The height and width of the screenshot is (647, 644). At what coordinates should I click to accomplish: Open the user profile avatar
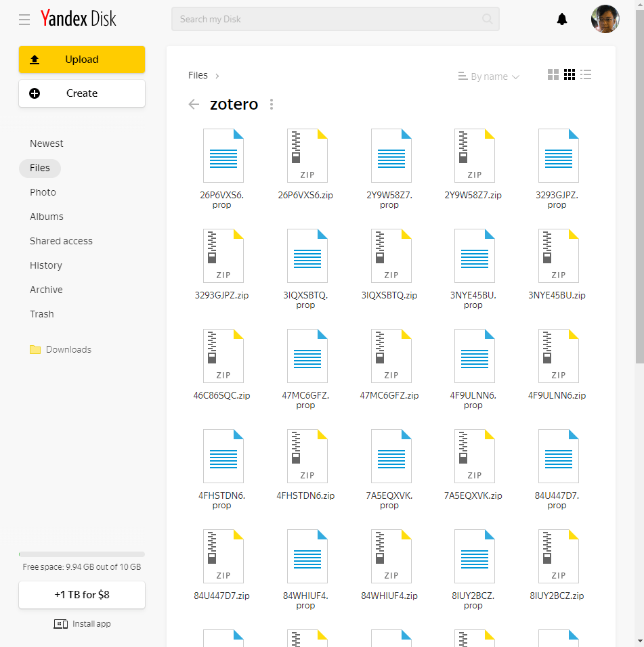pos(605,19)
